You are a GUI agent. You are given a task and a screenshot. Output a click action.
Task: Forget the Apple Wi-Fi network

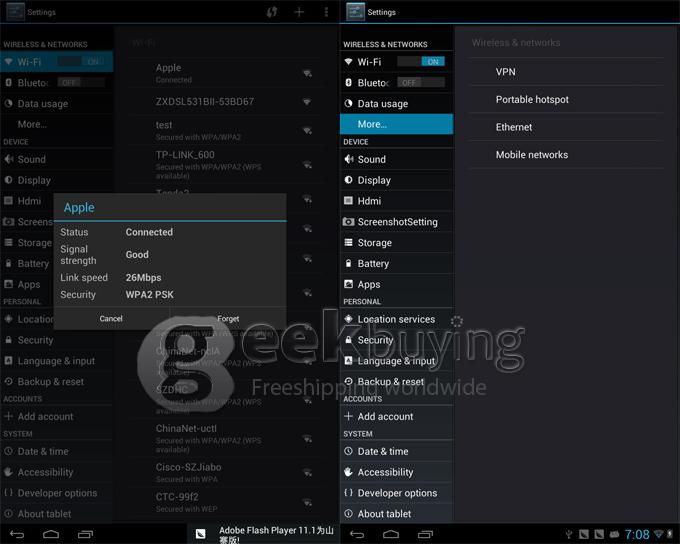click(228, 318)
